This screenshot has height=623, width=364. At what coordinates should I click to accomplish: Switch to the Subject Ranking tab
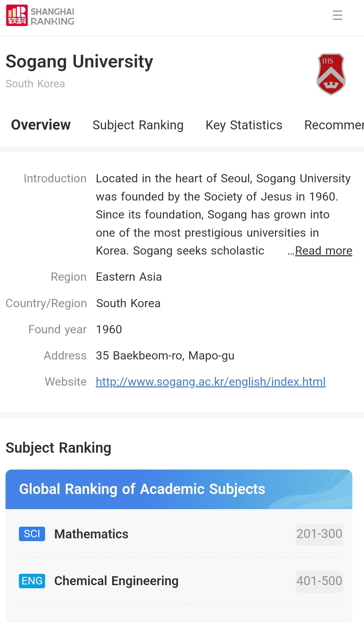tap(138, 125)
